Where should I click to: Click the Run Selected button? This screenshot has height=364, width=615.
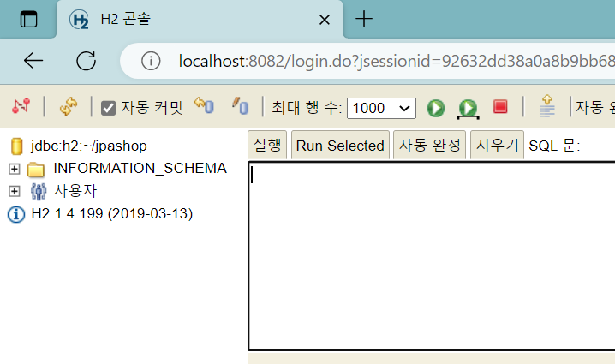pos(340,145)
